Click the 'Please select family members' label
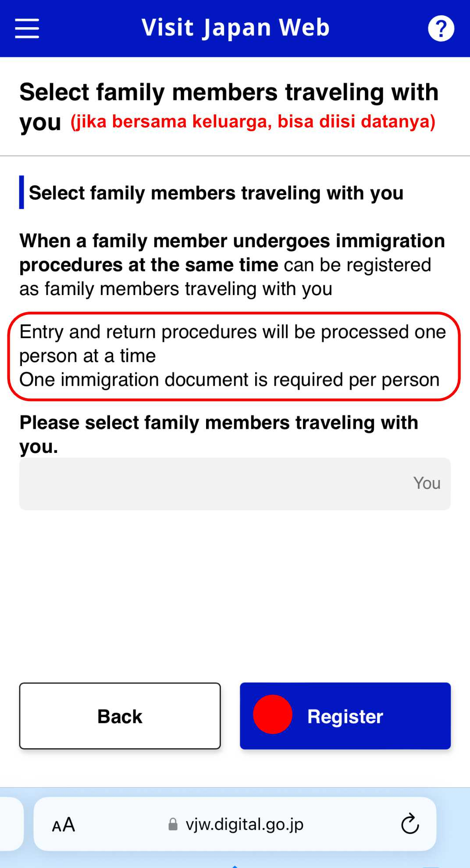 point(219,434)
